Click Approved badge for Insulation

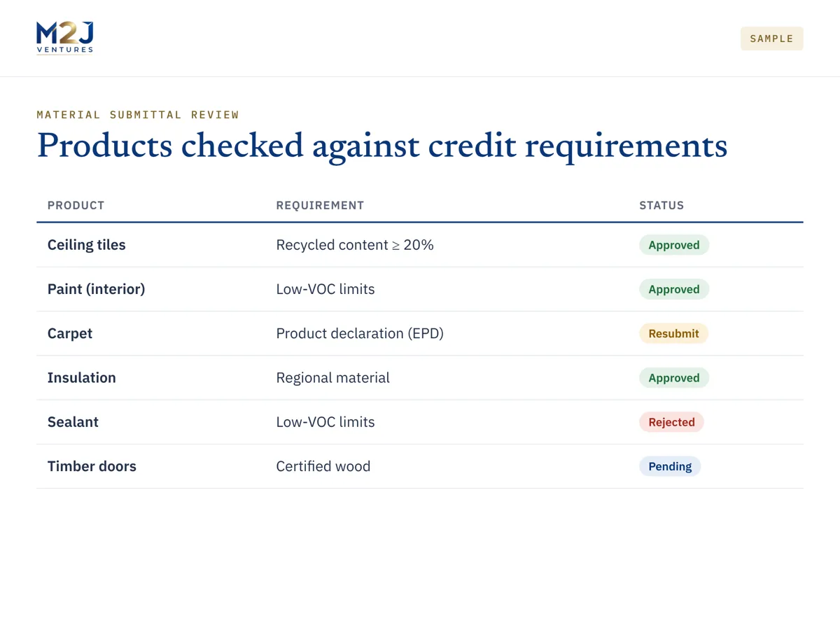point(674,378)
